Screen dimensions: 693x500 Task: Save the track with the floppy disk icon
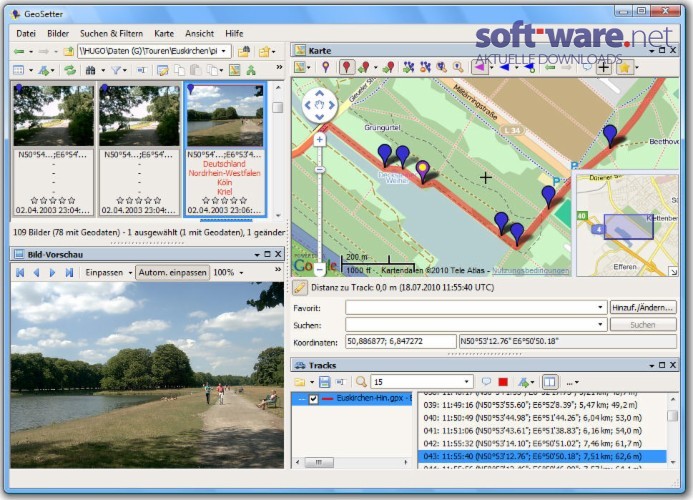325,382
